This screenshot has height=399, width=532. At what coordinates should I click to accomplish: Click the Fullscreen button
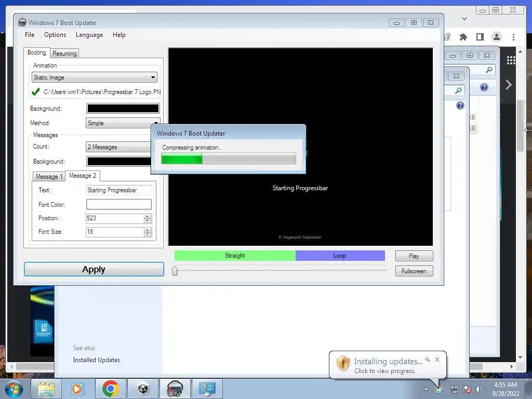tap(414, 271)
